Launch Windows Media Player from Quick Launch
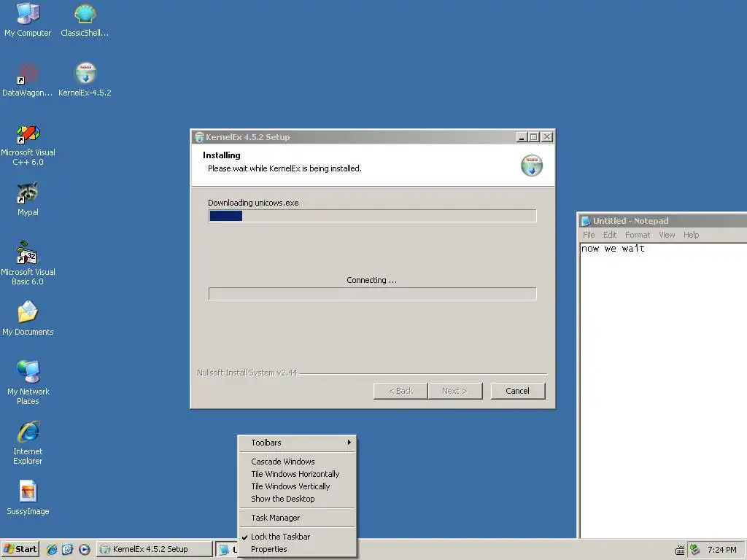This screenshot has height=560, width=747. pos(85,549)
